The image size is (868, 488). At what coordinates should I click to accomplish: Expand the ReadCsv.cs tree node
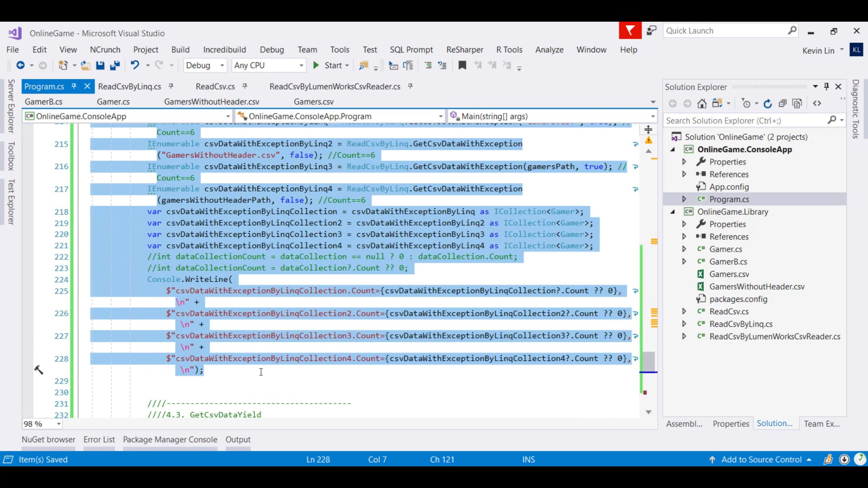684,311
